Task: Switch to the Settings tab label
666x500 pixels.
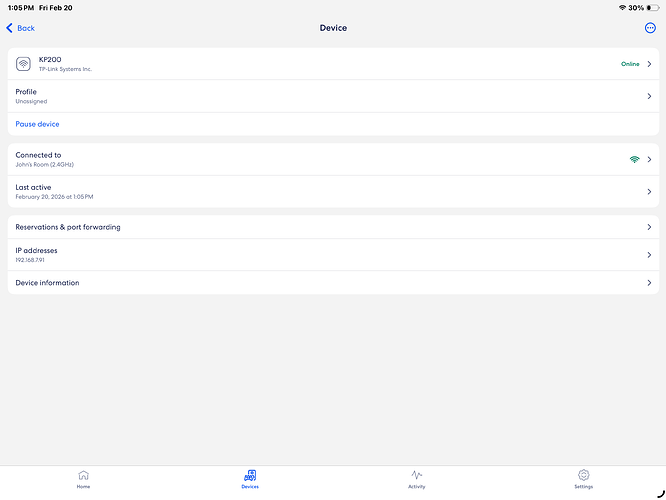Action: 584,486
